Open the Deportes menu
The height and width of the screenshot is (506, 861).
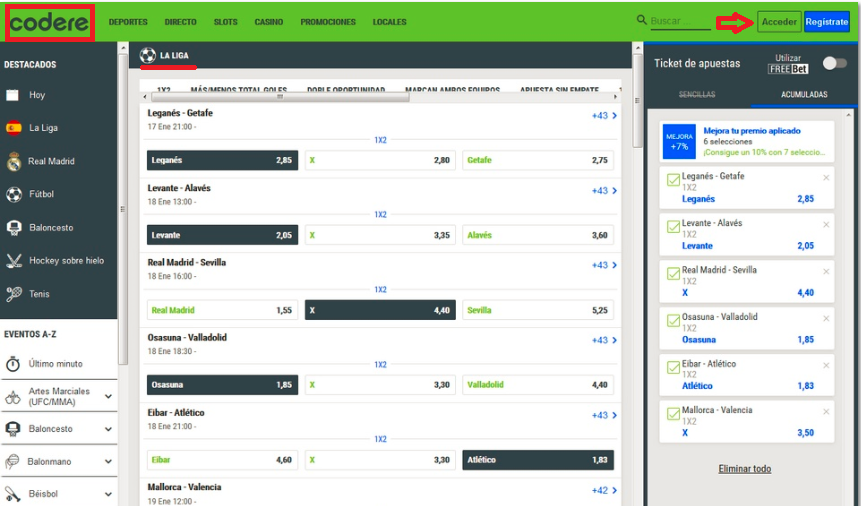click(x=128, y=22)
